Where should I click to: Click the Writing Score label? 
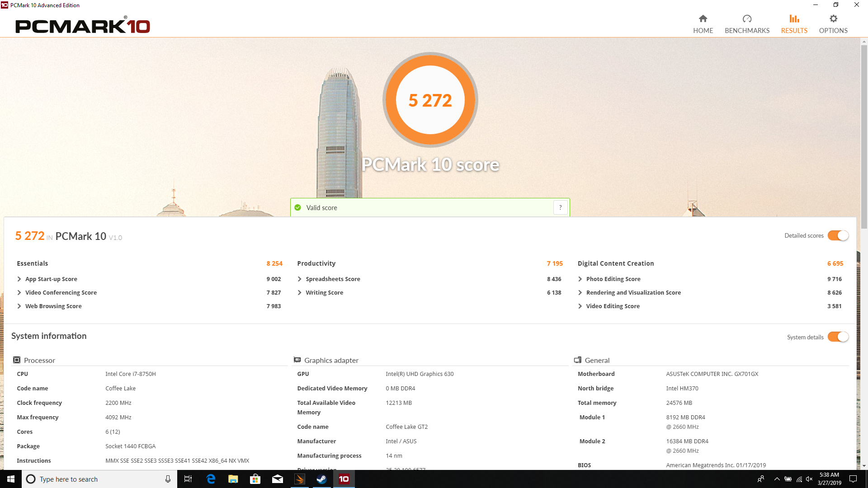[x=324, y=293]
